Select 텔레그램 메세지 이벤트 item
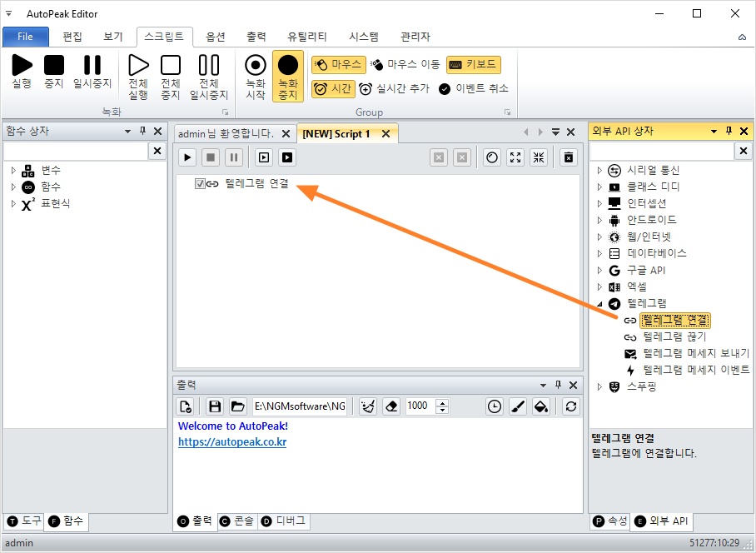Image resolution: width=756 pixels, height=553 pixels. (x=696, y=370)
